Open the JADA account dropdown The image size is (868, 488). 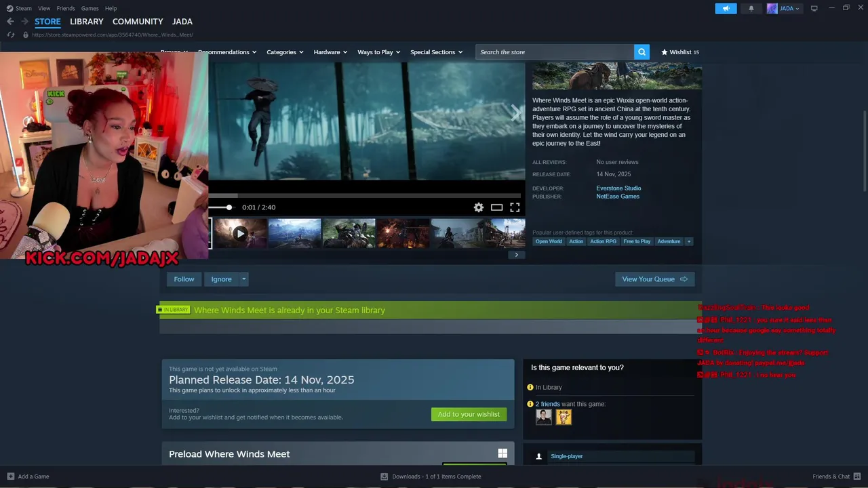click(784, 8)
